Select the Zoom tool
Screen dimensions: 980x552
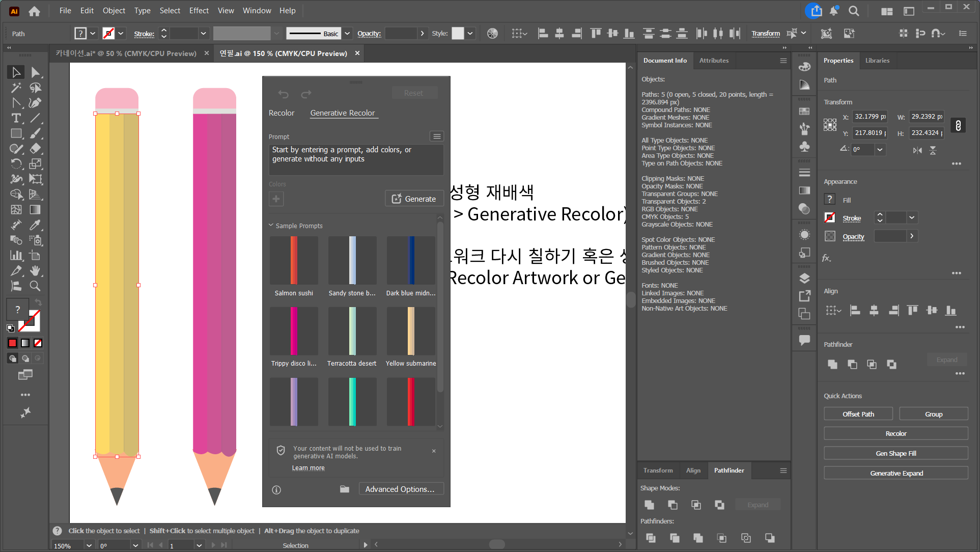tap(35, 286)
